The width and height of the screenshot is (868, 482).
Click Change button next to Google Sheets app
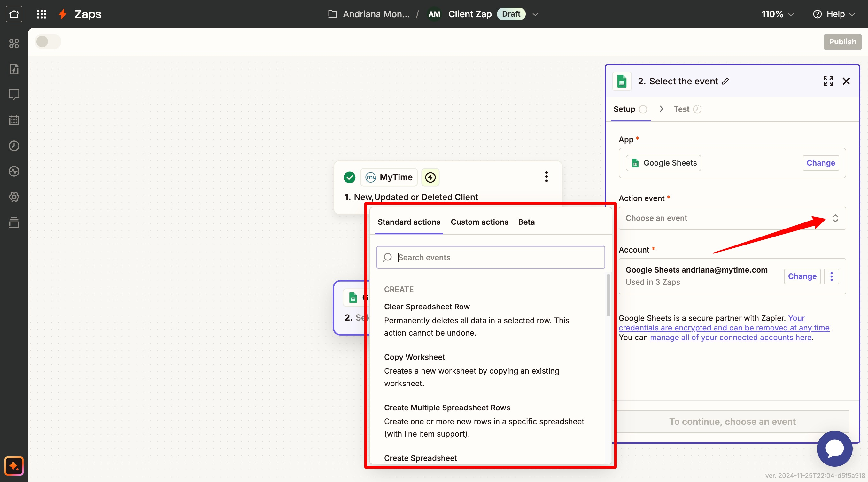tap(820, 163)
